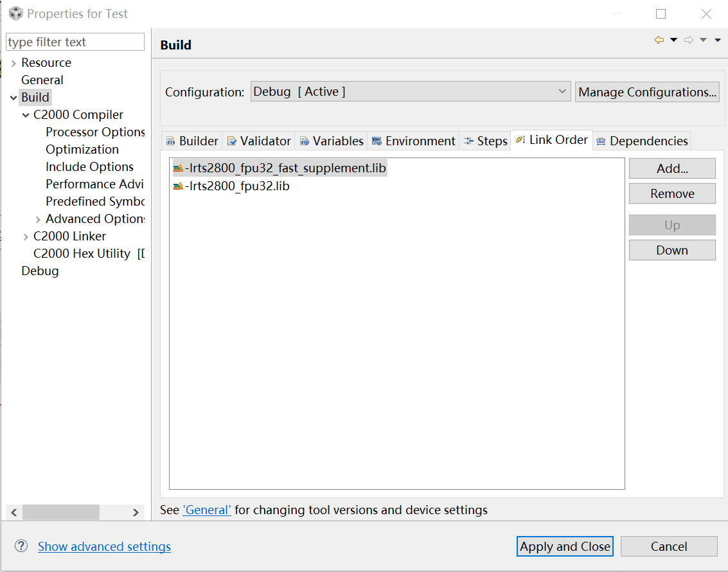Expand Advanced Options tree node
Viewport: 728px width, 572px height.
(38, 219)
